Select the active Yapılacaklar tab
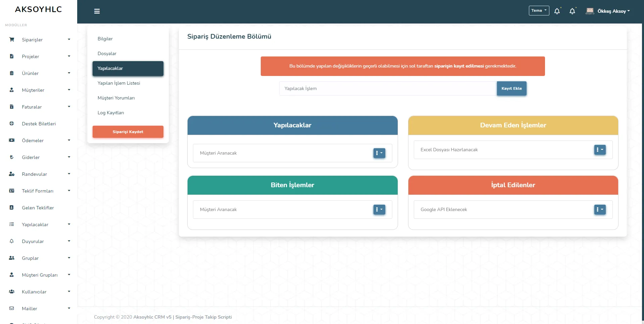Viewport: 644px width, 324px height. (x=128, y=69)
